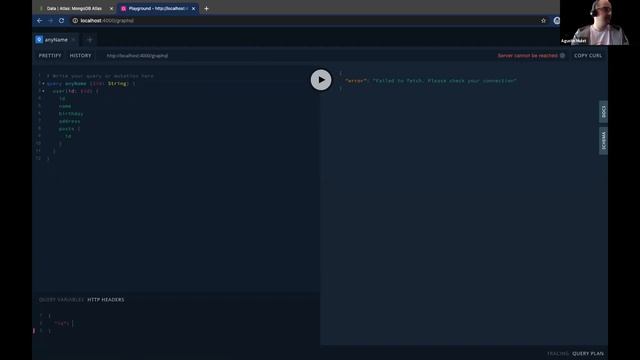The image size is (640, 360).
Task: Go forward in browser history
Action: 51,20
